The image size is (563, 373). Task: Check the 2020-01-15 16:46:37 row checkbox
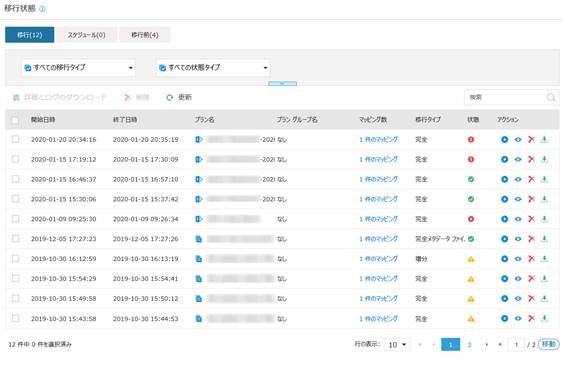click(15, 179)
